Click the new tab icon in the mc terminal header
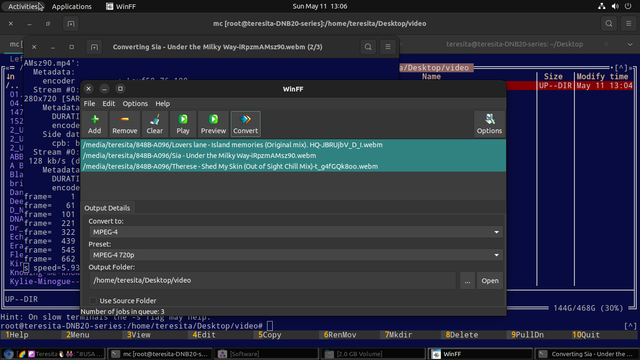 point(71,24)
